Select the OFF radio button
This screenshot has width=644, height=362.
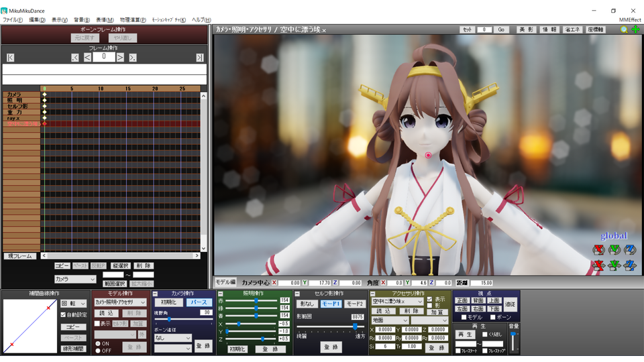pyautogui.click(x=98, y=351)
